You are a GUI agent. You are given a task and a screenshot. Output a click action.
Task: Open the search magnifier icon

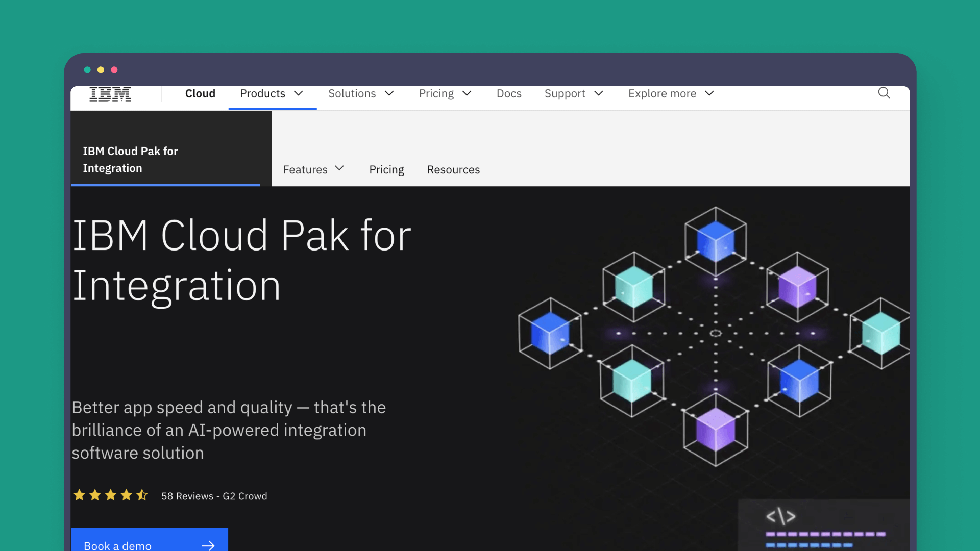pyautogui.click(x=884, y=93)
